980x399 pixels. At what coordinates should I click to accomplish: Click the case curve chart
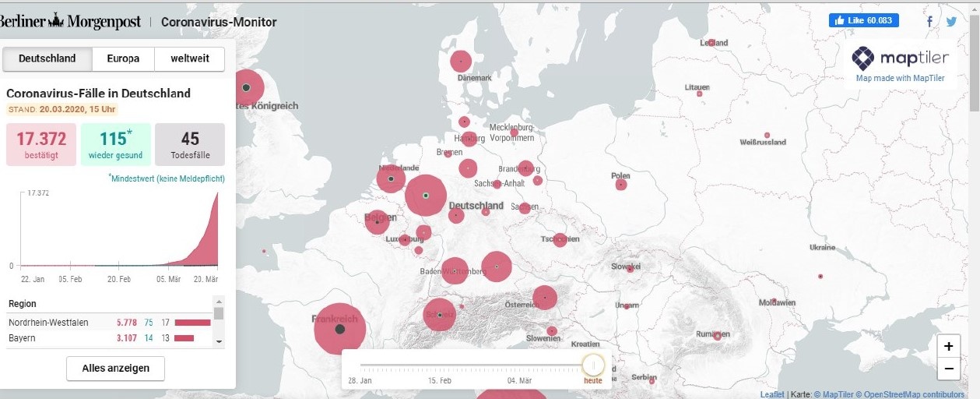119,230
